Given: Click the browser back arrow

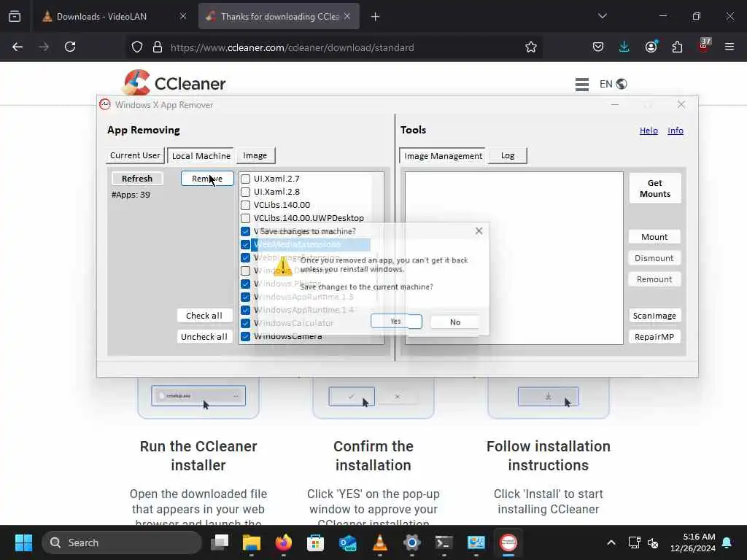Looking at the screenshot, I should [x=18, y=47].
